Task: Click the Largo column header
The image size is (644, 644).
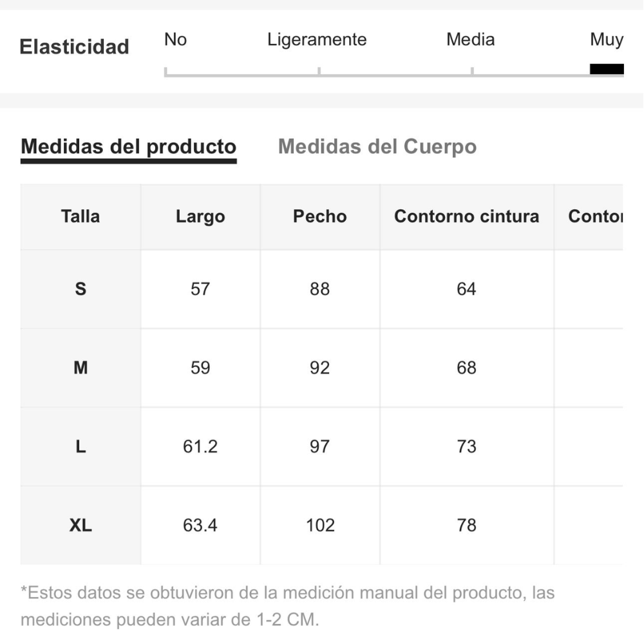Action: coord(200,216)
